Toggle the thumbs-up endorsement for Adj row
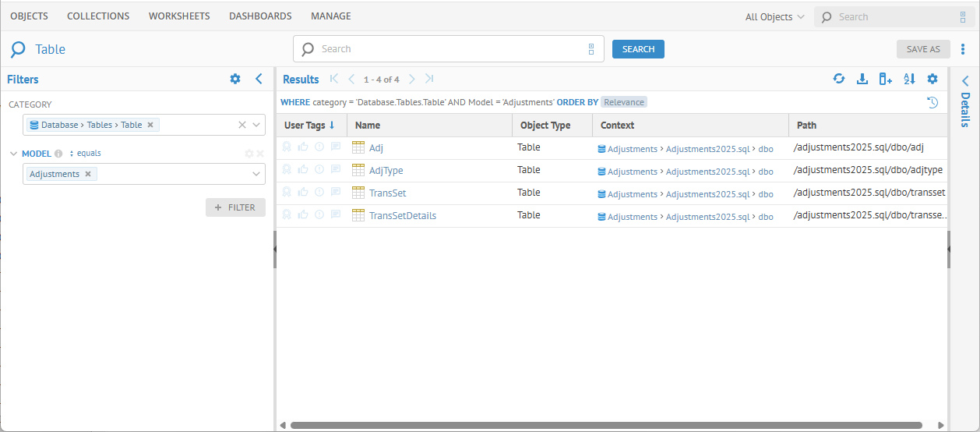 pyautogui.click(x=303, y=147)
